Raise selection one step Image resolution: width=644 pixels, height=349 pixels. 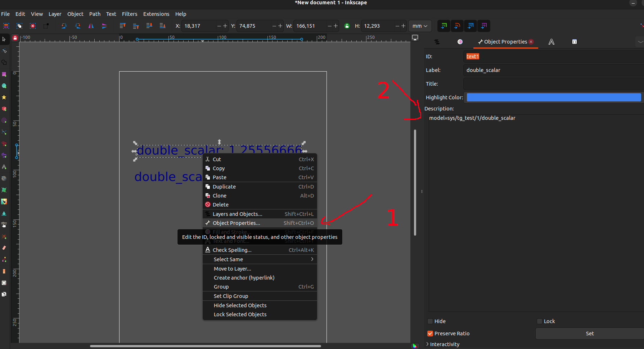(x=136, y=26)
